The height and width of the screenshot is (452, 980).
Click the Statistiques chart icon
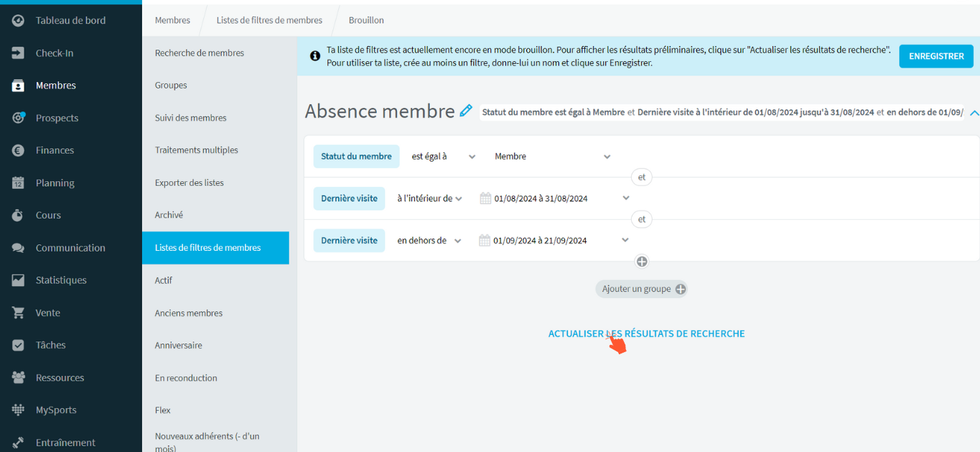point(18,280)
